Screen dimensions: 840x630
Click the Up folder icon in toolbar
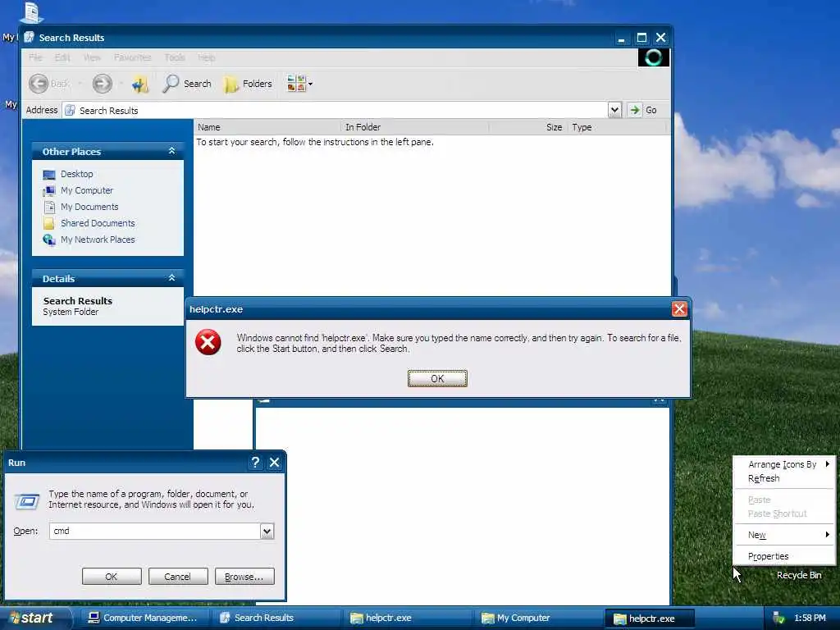tap(140, 84)
